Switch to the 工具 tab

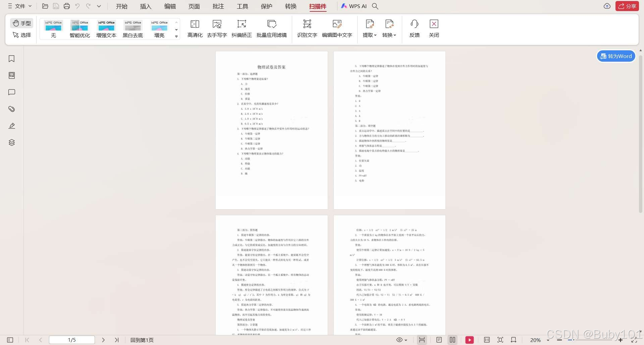pyautogui.click(x=242, y=6)
